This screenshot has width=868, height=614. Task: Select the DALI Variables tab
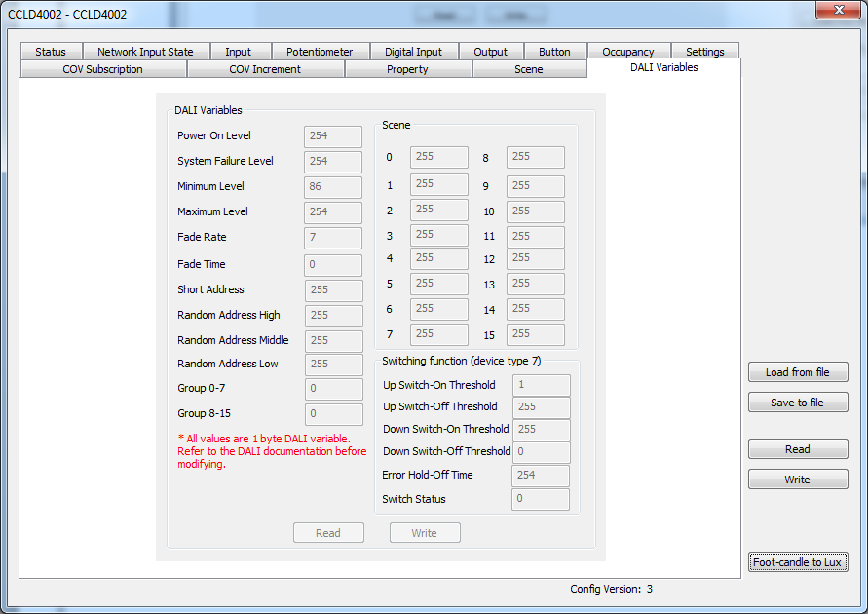coord(664,67)
